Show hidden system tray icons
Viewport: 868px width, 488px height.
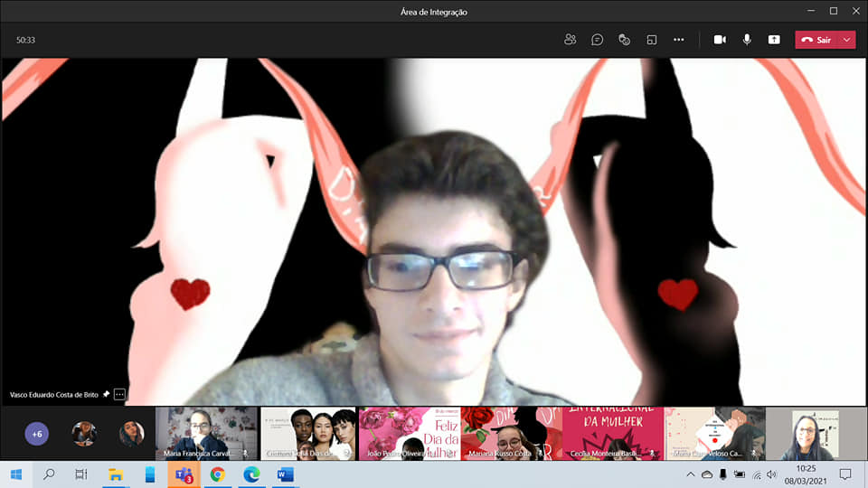[x=691, y=474]
